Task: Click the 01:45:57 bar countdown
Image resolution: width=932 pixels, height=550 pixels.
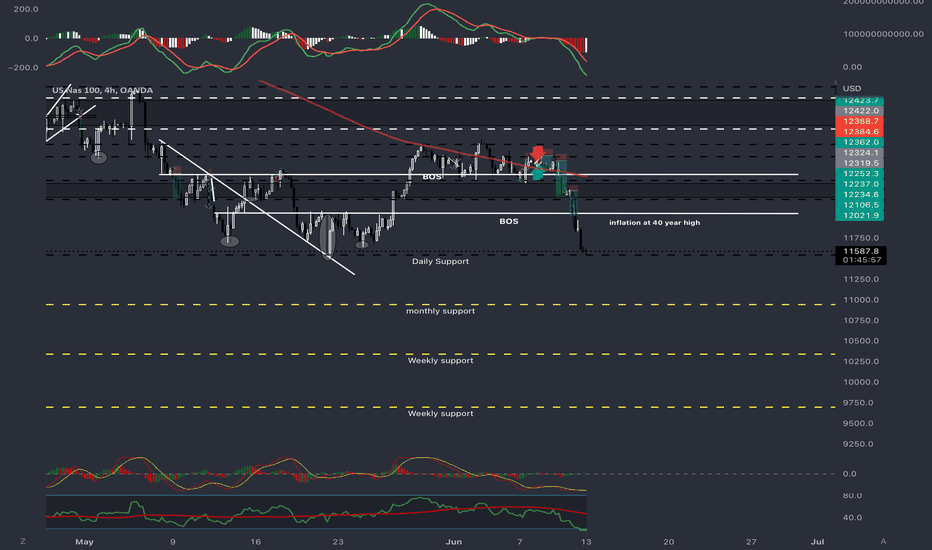Action: (861, 260)
